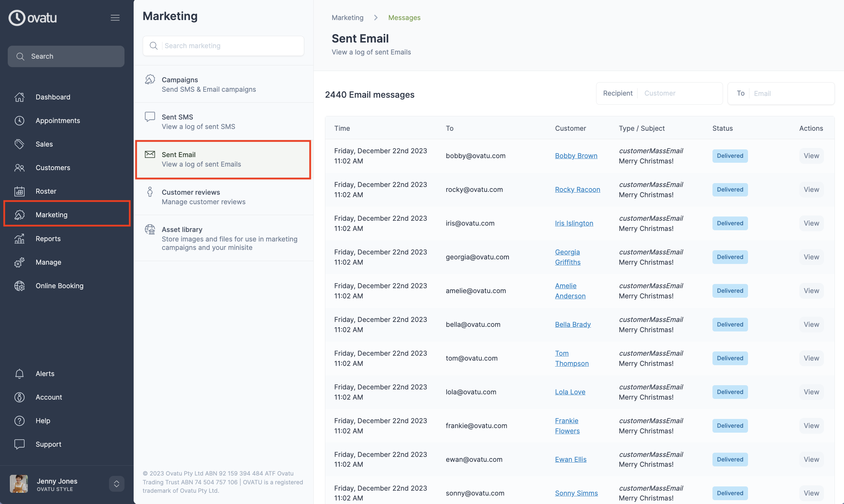Open Manage via the gear icon
This screenshot has width=844, height=504.
pos(19,262)
